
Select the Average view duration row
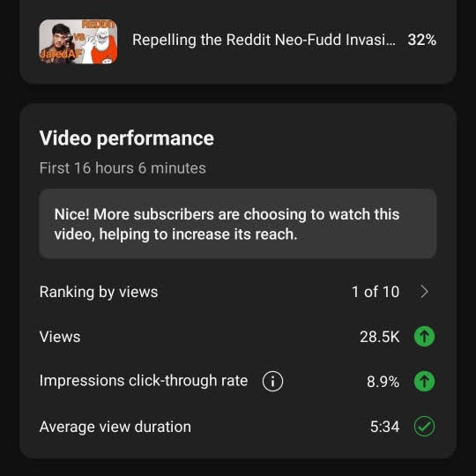(238, 427)
